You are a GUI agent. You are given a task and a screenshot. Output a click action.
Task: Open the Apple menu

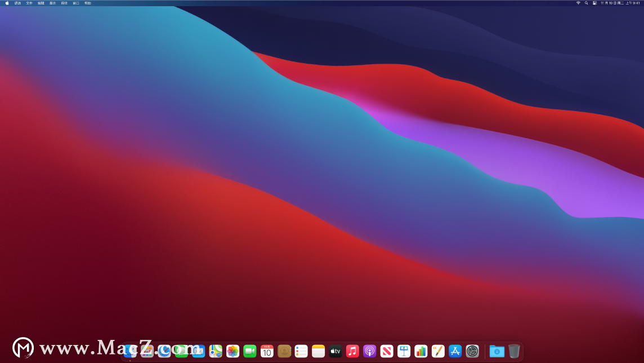coord(7,3)
